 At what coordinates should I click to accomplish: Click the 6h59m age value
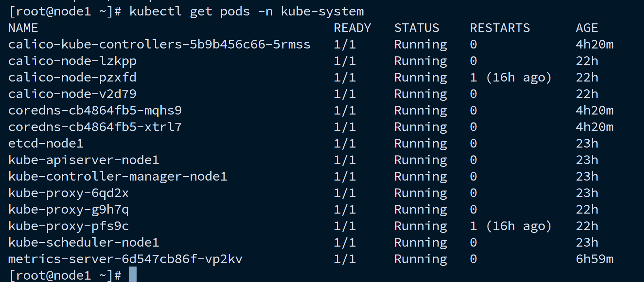click(x=595, y=259)
